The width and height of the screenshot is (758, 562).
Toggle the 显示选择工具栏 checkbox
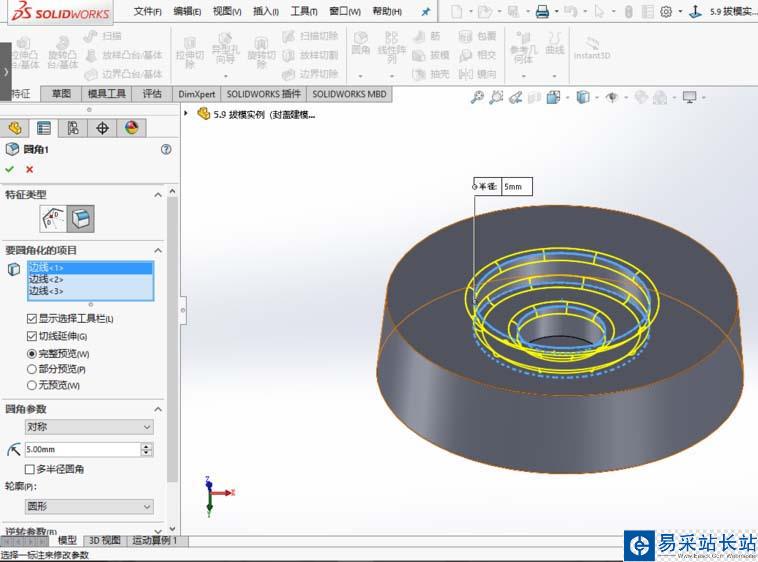pos(32,318)
